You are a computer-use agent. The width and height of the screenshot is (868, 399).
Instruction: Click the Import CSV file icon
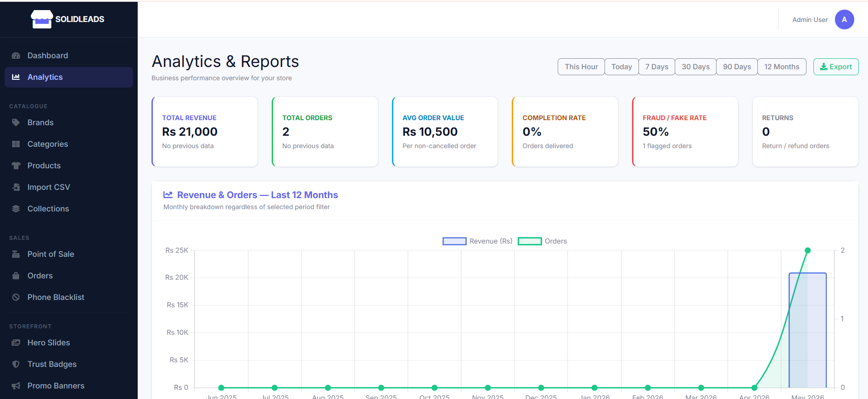[x=16, y=187]
